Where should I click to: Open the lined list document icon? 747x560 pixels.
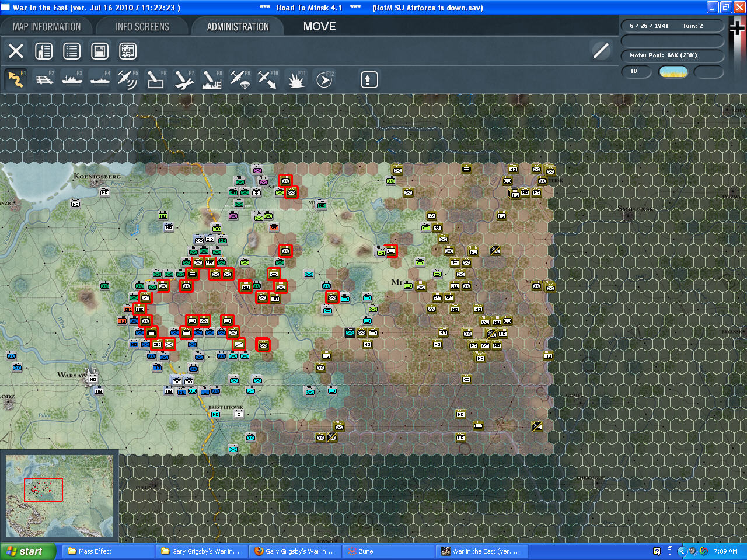72,51
